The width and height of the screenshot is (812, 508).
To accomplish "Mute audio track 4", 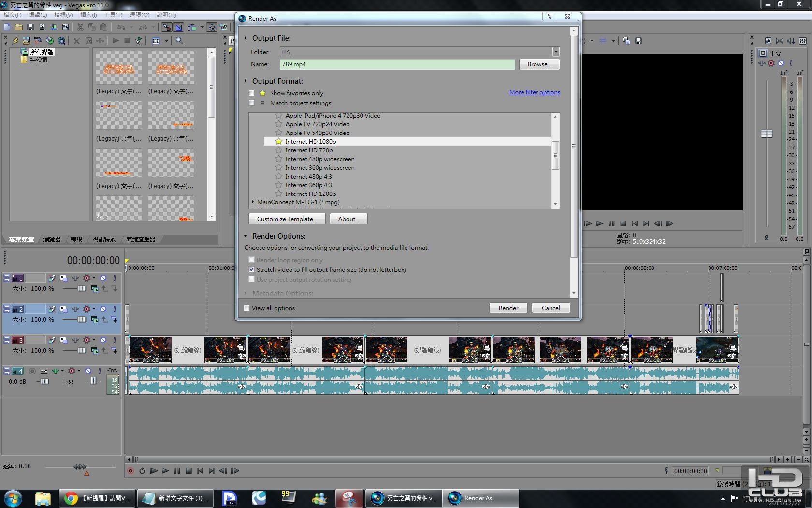I will click(88, 371).
